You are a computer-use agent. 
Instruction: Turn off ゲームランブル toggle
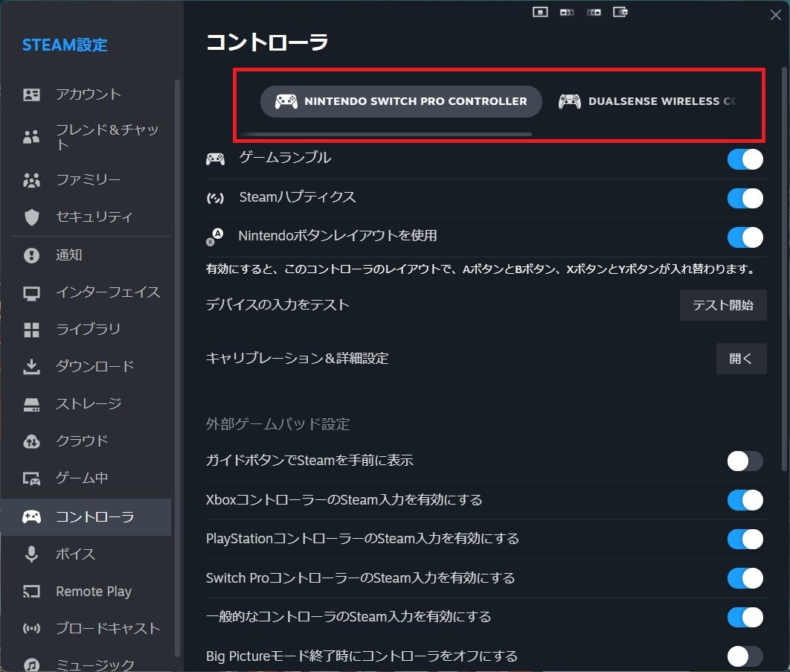click(x=745, y=159)
